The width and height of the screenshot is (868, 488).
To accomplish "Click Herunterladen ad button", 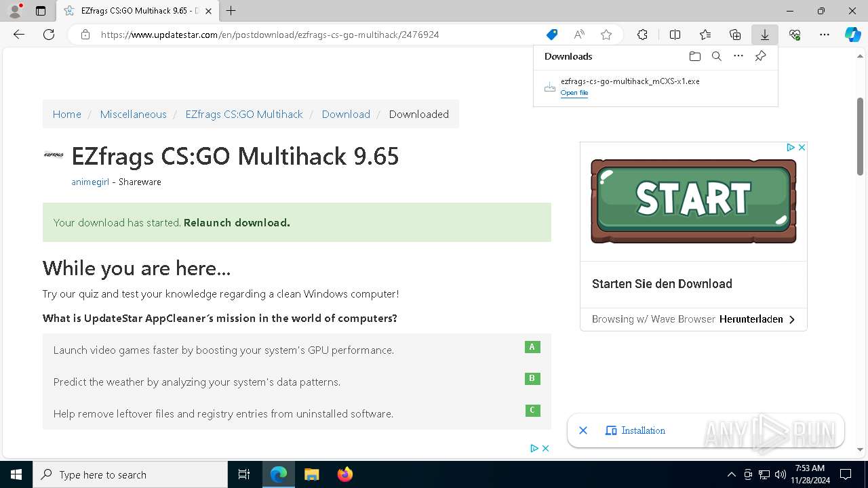I will [x=751, y=319].
